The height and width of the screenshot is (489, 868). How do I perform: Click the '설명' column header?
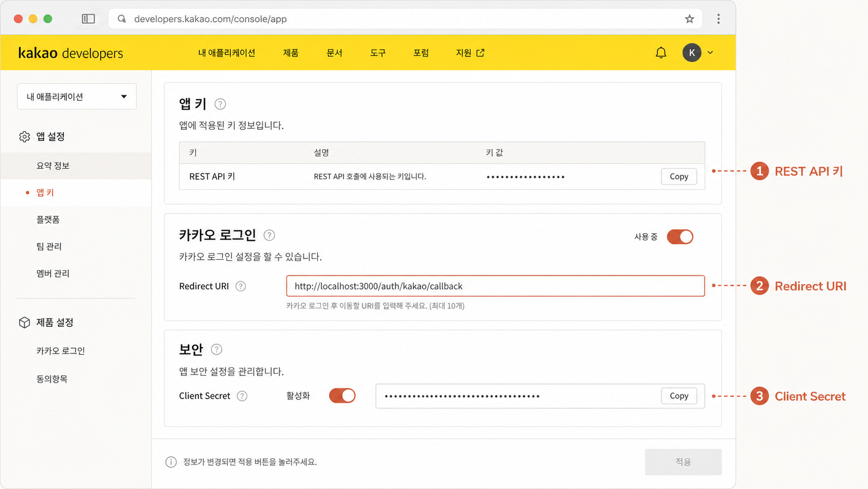tap(321, 153)
